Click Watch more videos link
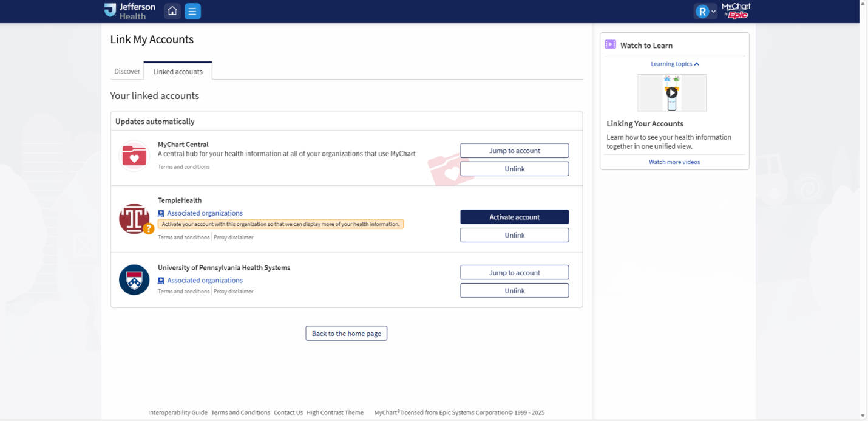This screenshot has height=421, width=868. 674,162
